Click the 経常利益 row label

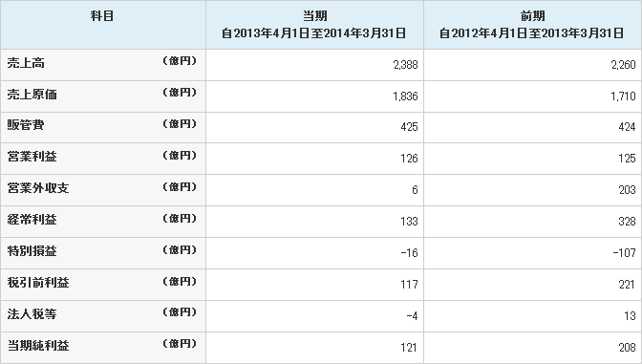32,220
